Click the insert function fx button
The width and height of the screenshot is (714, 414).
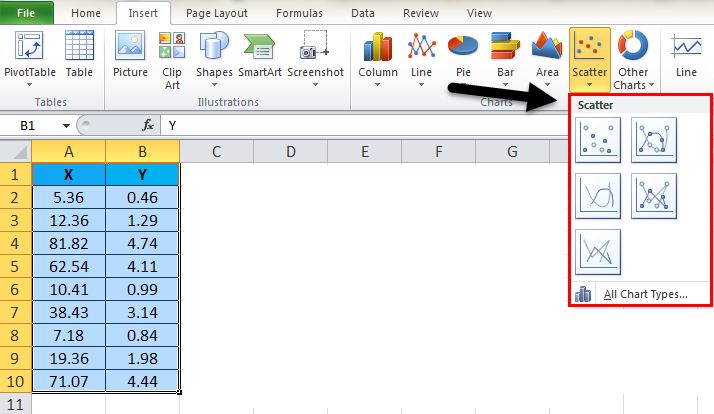[148, 125]
